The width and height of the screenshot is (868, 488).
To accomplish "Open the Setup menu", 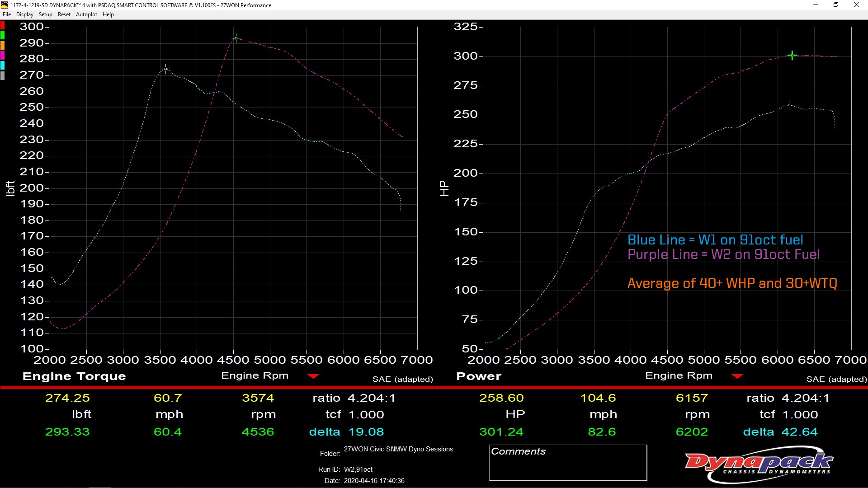I will pos(45,14).
